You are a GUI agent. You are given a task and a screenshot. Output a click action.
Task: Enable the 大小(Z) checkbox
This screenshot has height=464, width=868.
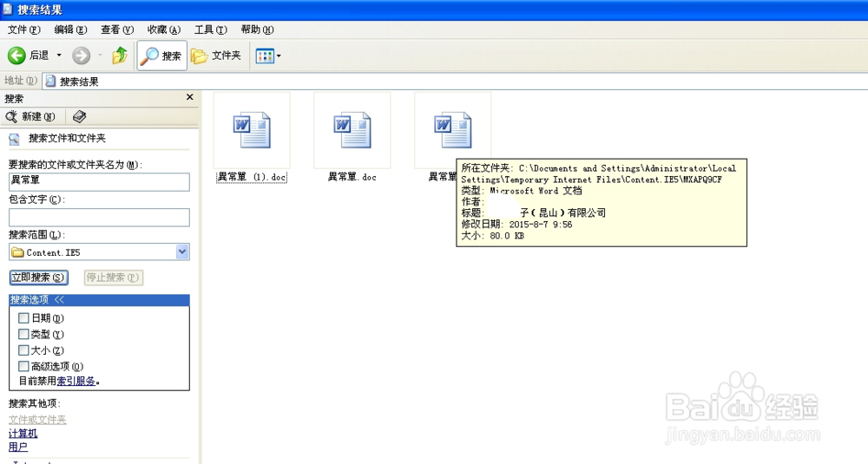pyautogui.click(x=23, y=350)
